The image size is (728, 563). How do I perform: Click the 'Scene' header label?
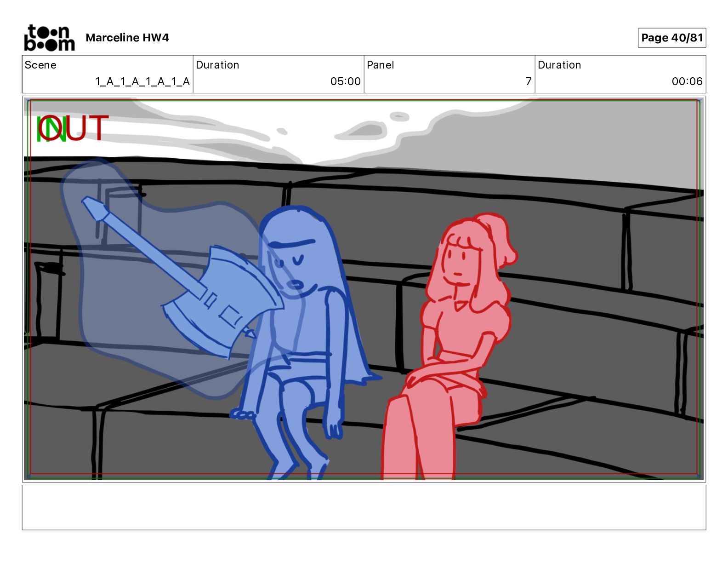(x=40, y=65)
